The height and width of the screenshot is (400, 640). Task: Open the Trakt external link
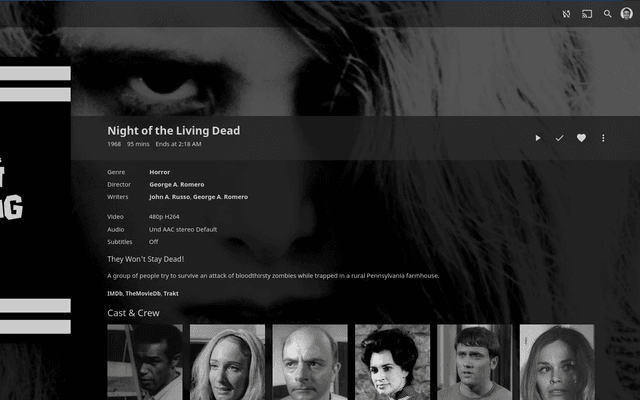click(171, 293)
